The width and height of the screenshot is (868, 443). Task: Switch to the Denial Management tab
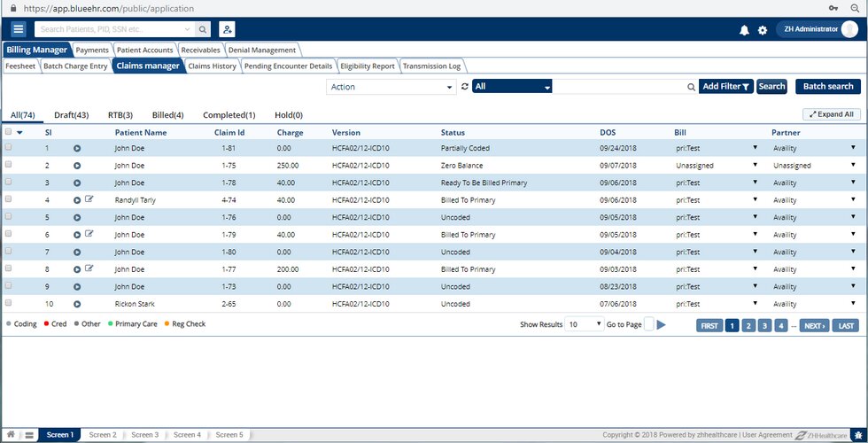coord(262,51)
